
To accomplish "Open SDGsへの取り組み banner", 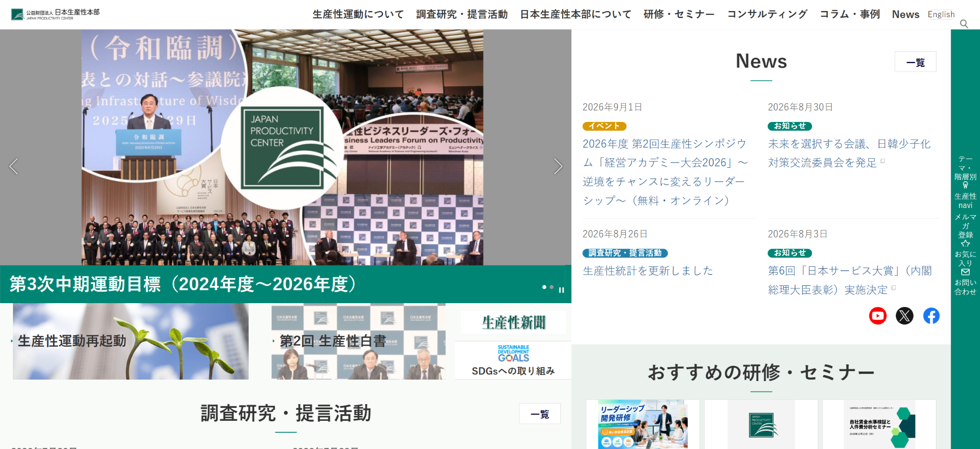I will pyautogui.click(x=513, y=361).
